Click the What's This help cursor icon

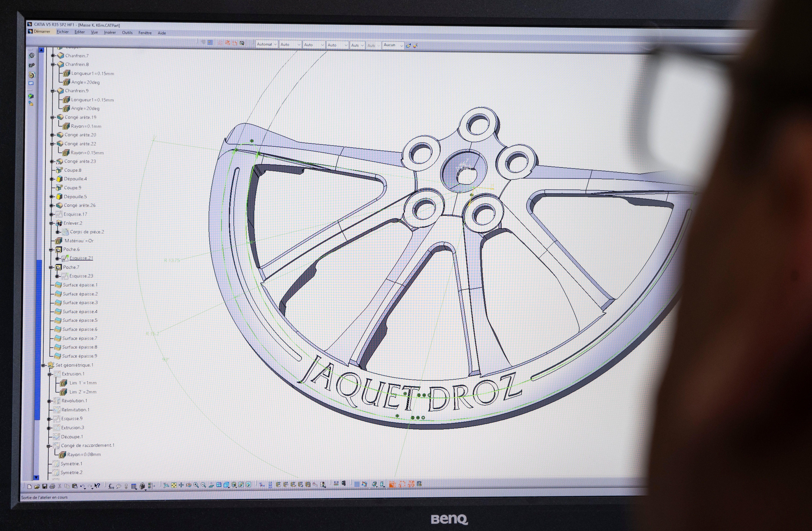tap(97, 486)
